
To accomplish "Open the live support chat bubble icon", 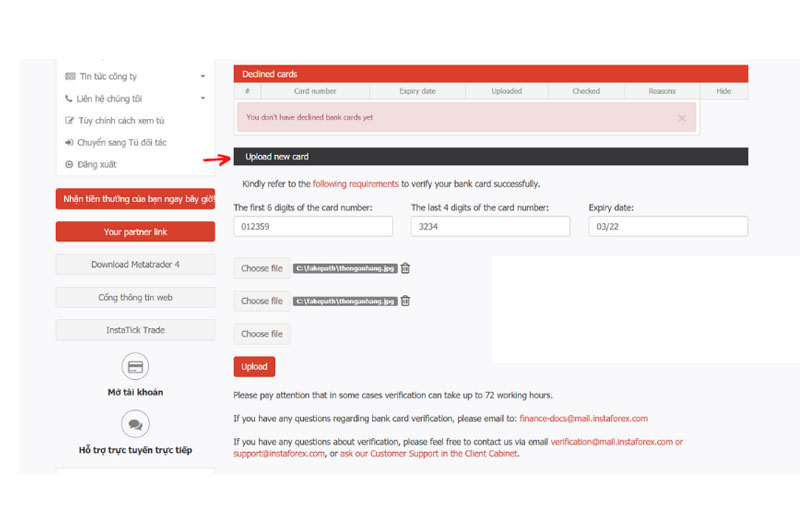I will [x=135, y=424].
